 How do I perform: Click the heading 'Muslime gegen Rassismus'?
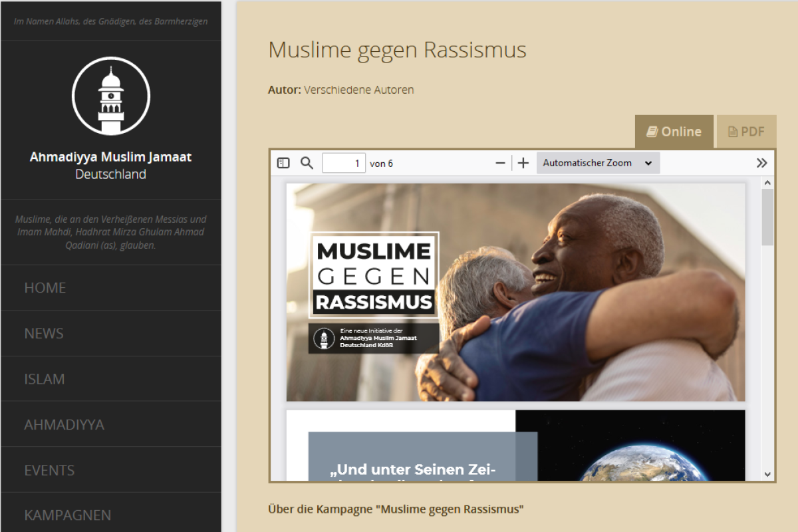[x=397, y=50]
